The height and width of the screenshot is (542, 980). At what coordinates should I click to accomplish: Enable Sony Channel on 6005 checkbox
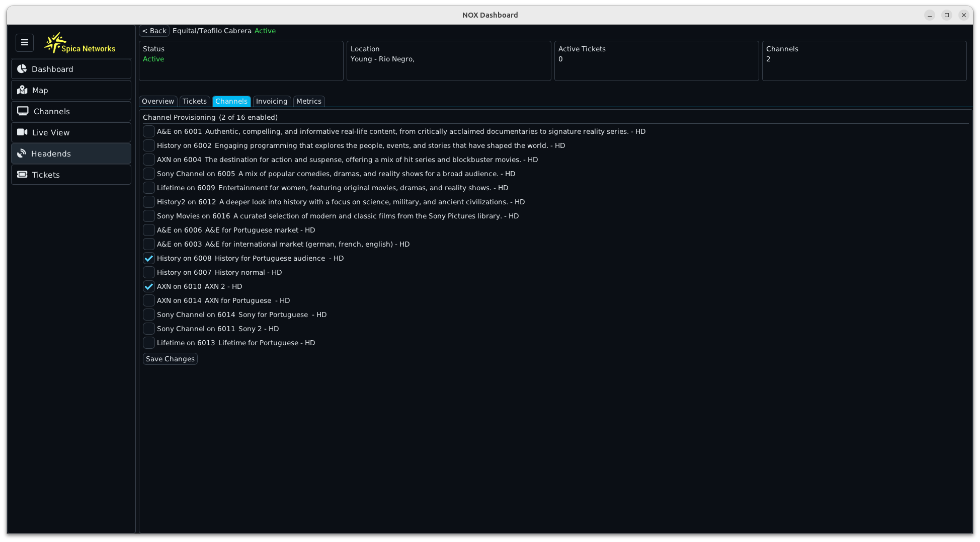(x=149, y=174)
